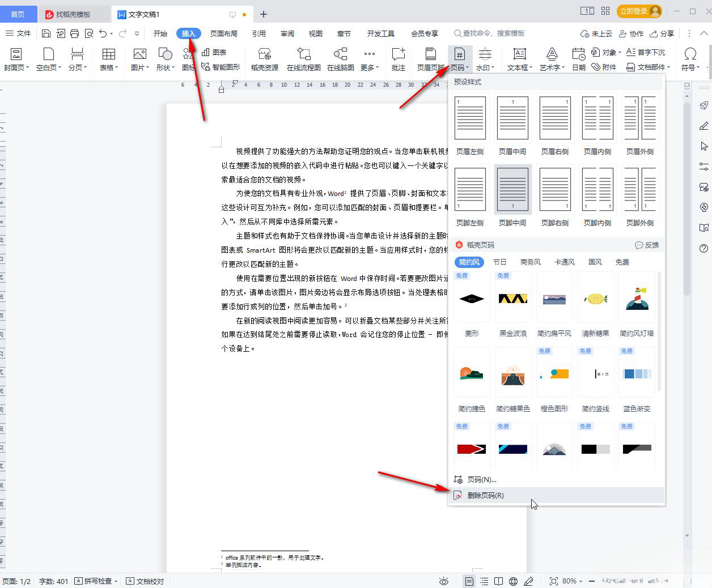The height and width of the screenshot is (588, 712).
Task: Choose the 页眉左侧 header left preset
Action: (x=470, y=125)
